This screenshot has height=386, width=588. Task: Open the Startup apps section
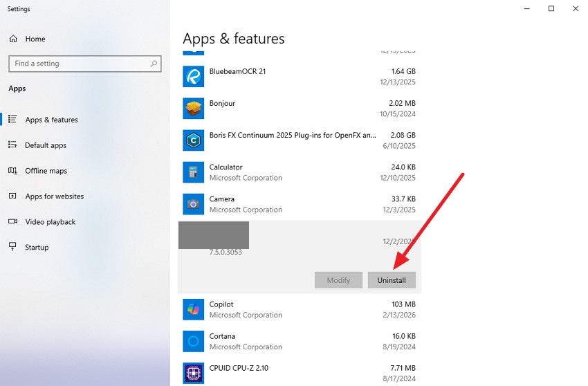coord(37,247)
